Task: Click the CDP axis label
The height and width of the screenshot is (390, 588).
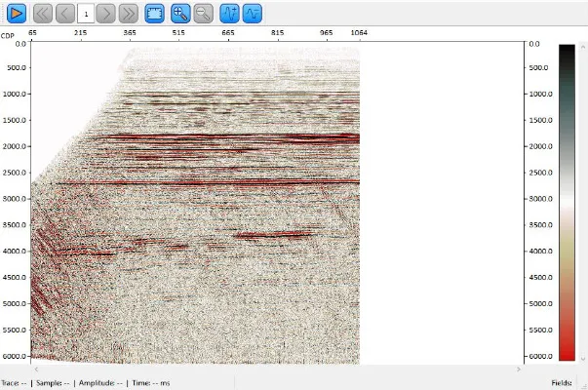Action: pos(8,36)
